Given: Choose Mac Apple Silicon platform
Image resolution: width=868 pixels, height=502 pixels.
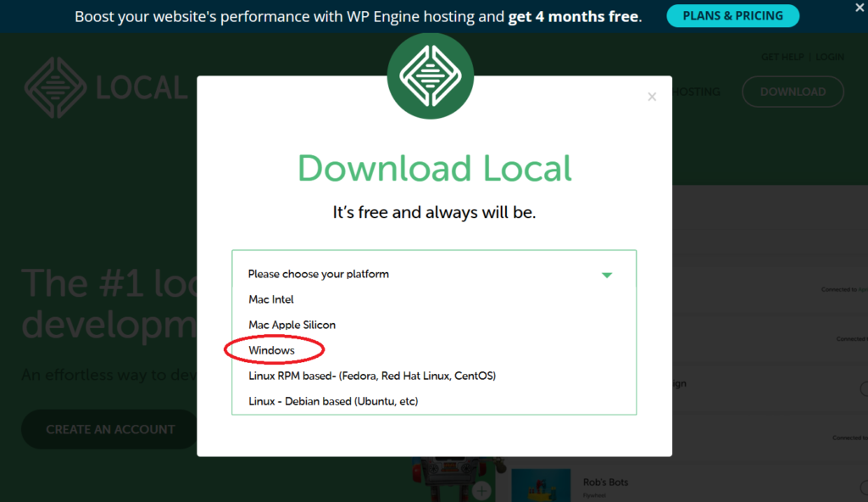Looking at the screenshot, I should click(292, 325).
